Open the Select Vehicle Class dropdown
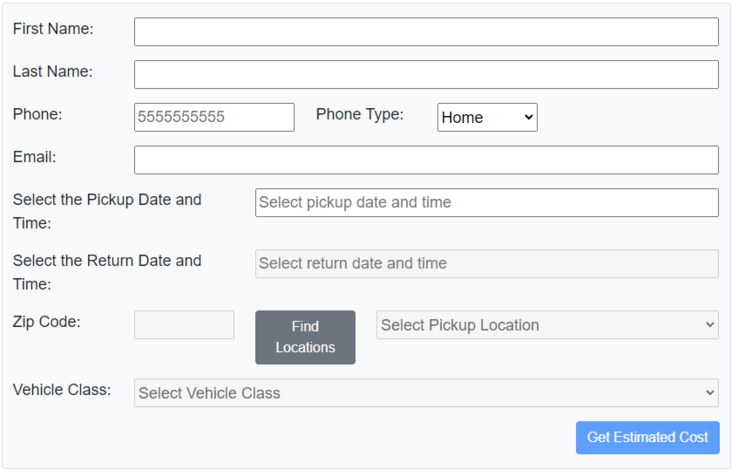The width and height of the screenshot is (732, 470). point(426,393)
